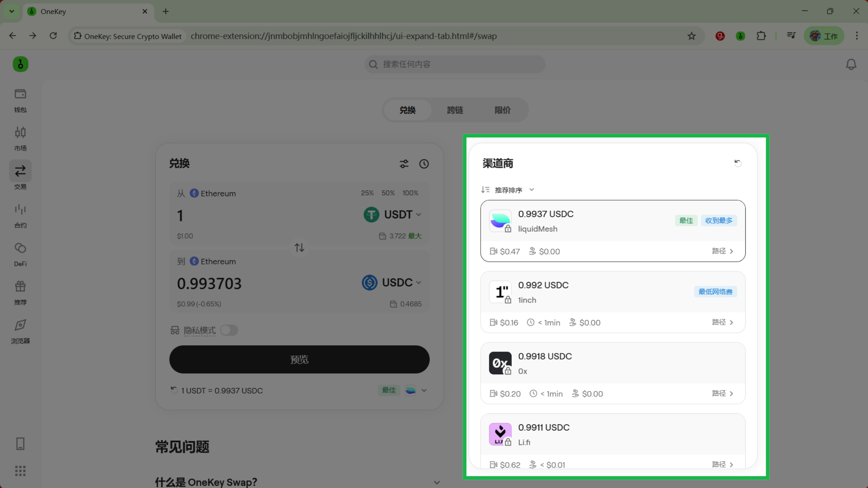Click the 0.993703 receive amount
The image size is (868, 488).
(209, 283)
